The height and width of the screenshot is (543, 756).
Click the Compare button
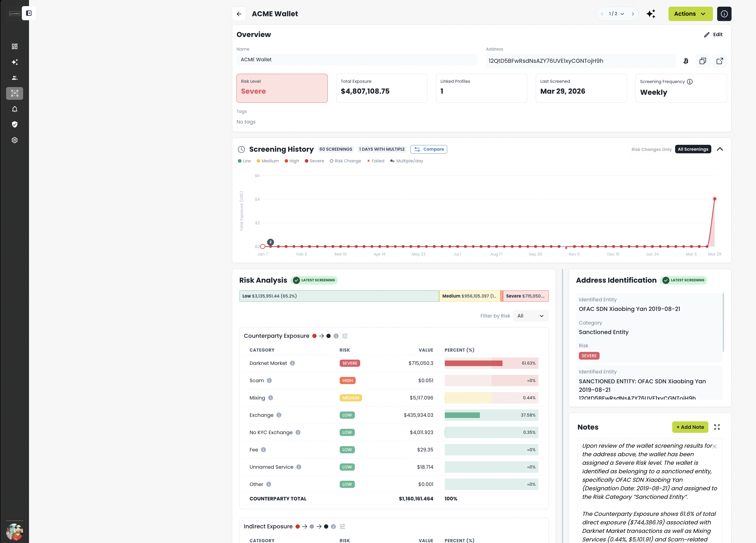(x=428, y=149)
